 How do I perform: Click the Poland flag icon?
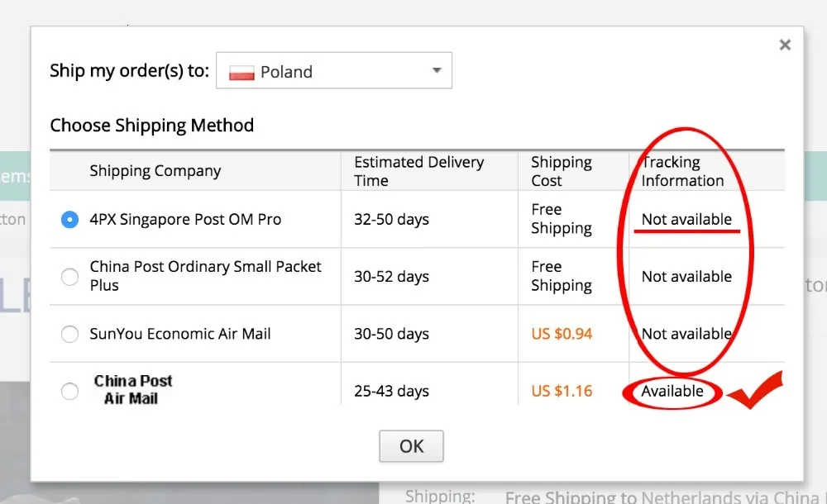click(241, 72)
